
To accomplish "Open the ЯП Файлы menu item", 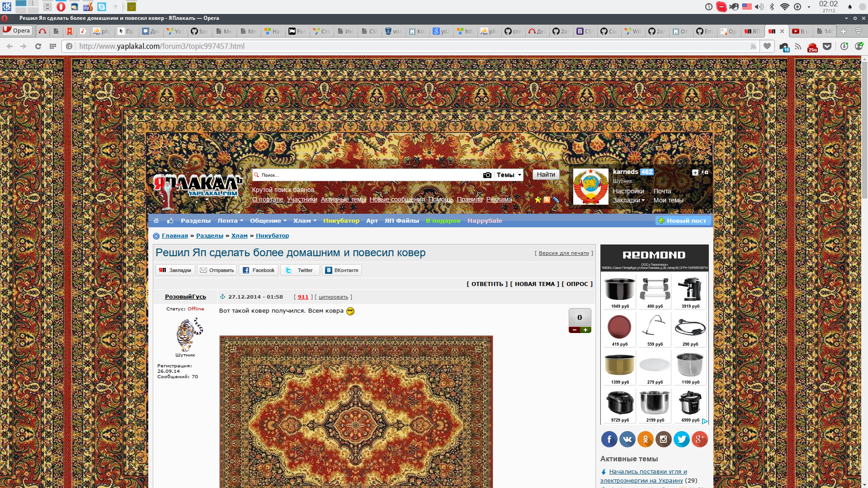I will coord(402,221).
